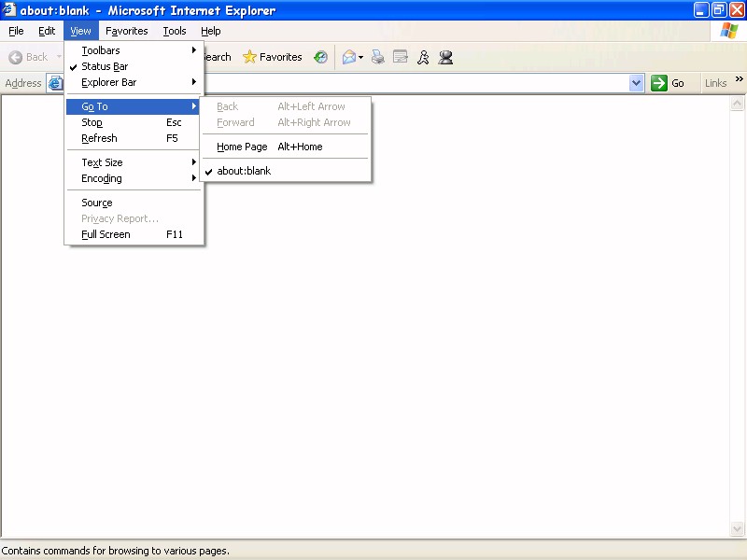Open the Help menu
Image resolution: width=747 pixels, height=560 pixels.
(x=211, y=31)
